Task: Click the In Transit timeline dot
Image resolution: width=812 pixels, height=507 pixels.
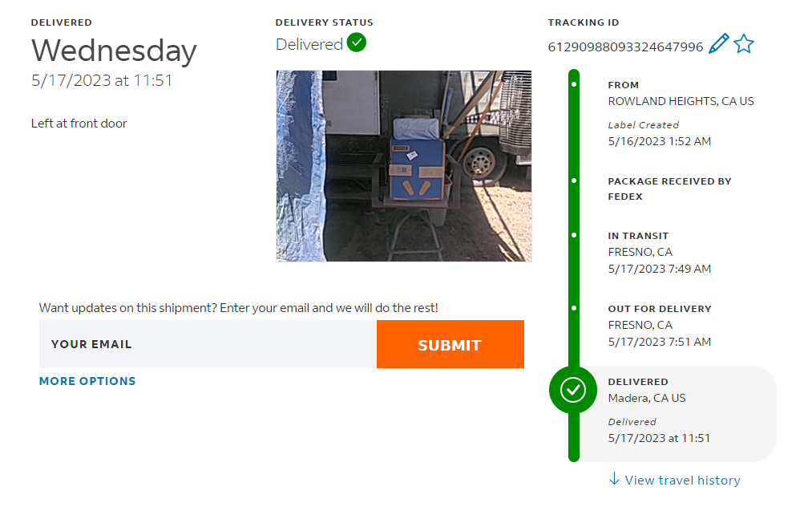Action: [574, 236]
